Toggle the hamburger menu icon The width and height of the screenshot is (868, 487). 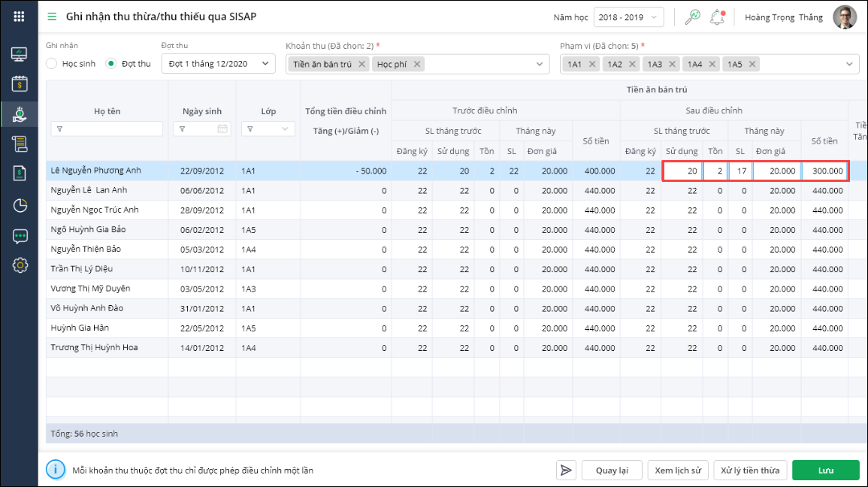point(52,17)
